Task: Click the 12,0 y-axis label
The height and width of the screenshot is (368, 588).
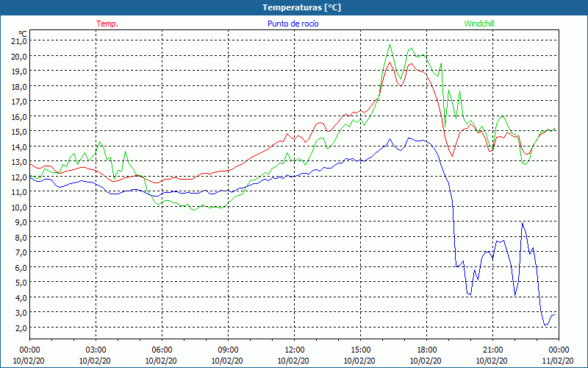Action: [x=19, y=177]
